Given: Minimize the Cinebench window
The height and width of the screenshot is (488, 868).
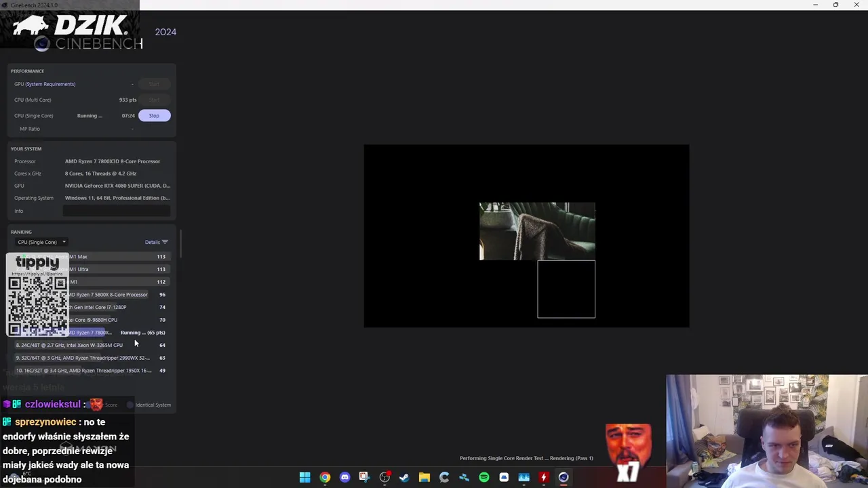Looking at the screenshot, I should click(815, 5).
